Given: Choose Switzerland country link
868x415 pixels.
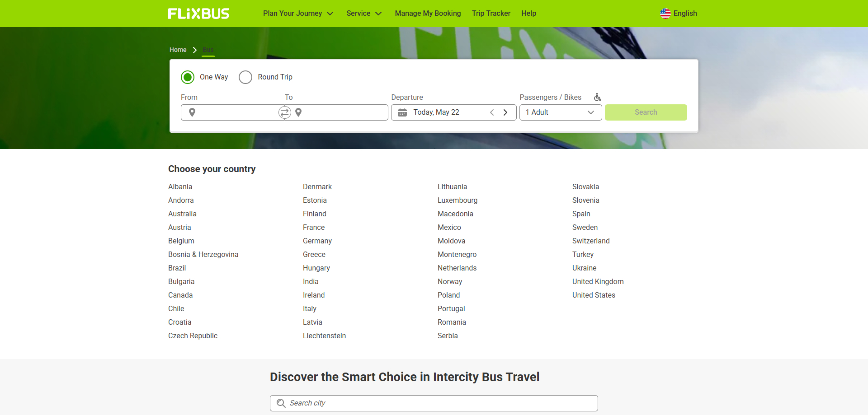Looking at the screenshot, I should point(591,241).
